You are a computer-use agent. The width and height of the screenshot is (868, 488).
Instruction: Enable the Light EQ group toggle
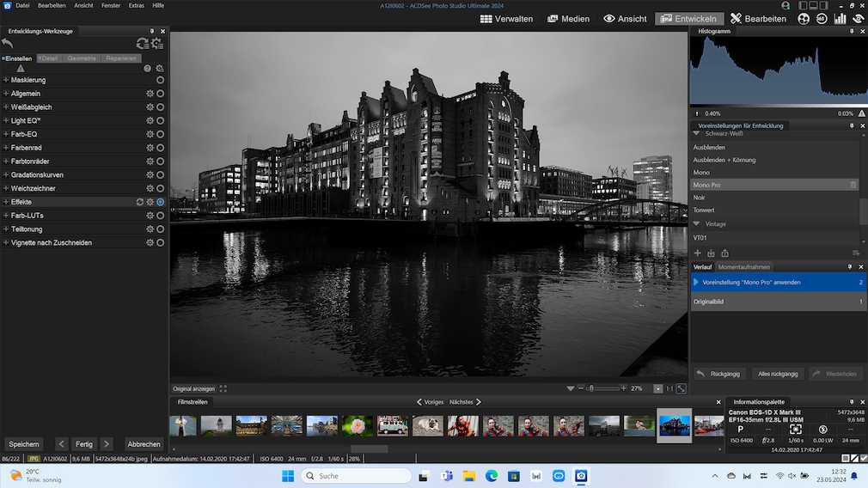click(x=160, y=120)
